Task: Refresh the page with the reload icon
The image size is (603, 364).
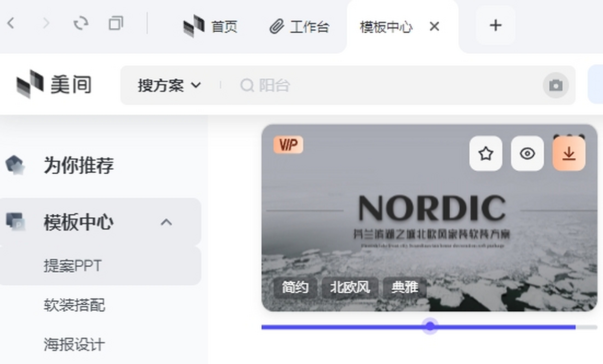Action: point(81,23)
